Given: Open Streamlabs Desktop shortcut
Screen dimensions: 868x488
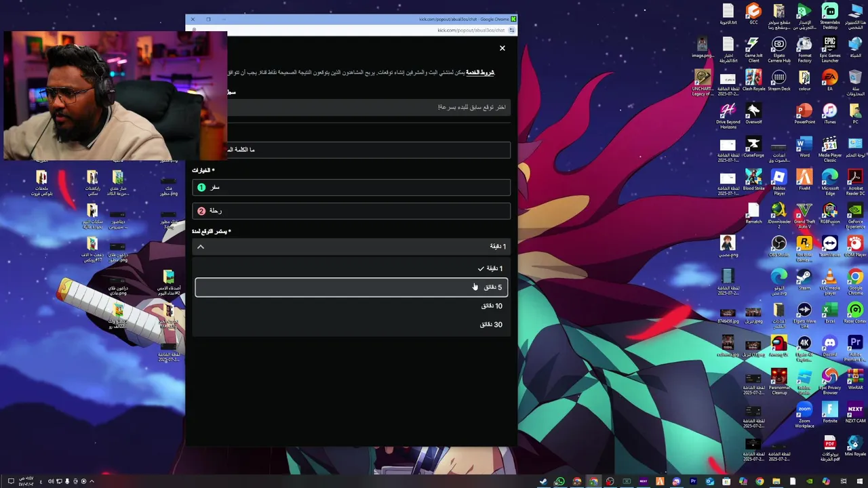Looking at the screenshot, I should [830, 16].
